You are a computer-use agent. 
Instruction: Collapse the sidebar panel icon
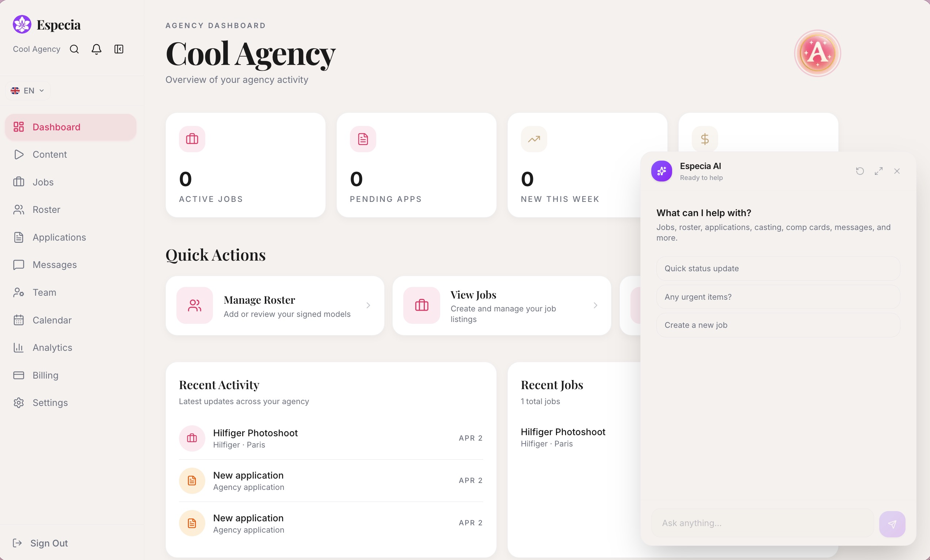click(119, 49)
